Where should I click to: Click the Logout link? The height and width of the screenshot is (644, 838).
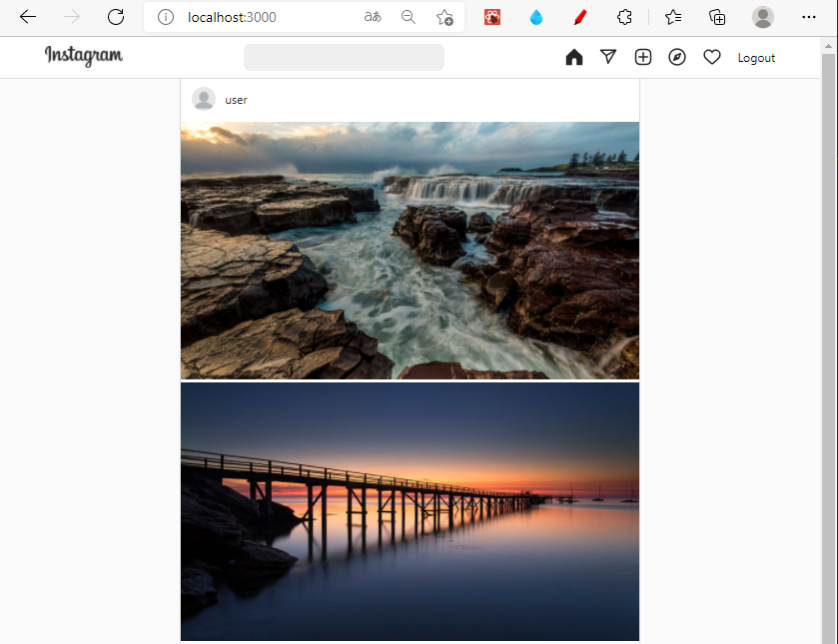[x=756, y=58]
